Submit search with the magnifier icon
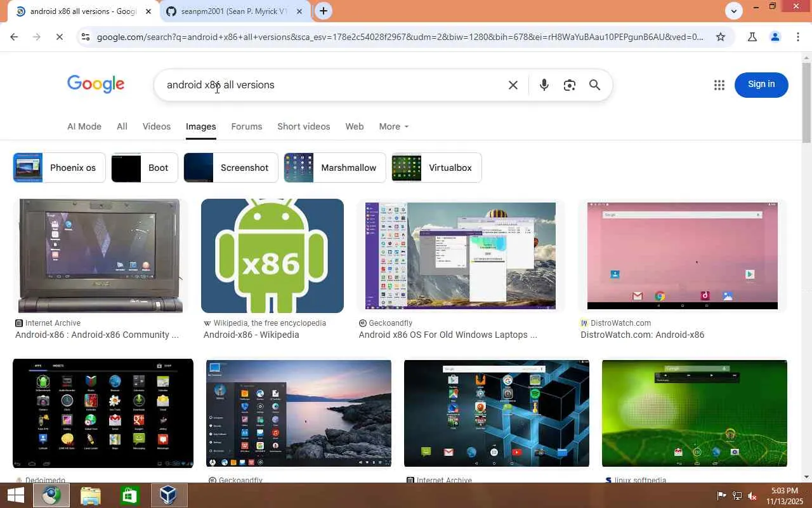The width and height of the screenshot is (812, 508). (x=594, y=85)
